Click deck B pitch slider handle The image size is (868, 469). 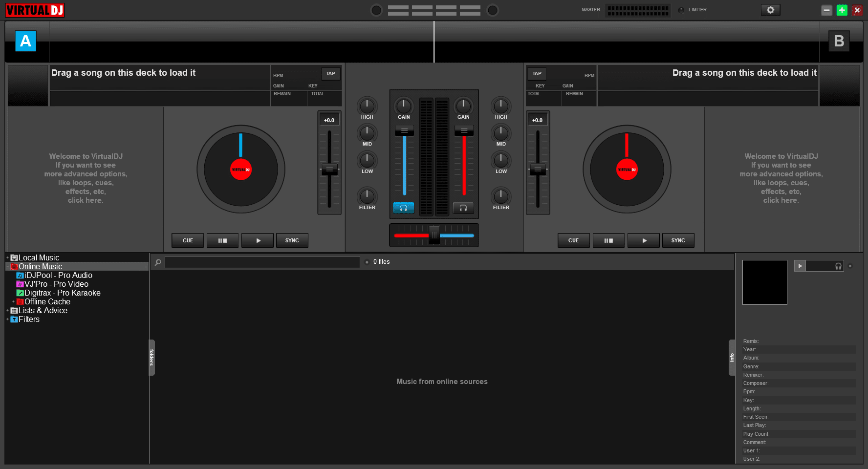point(538,170)
